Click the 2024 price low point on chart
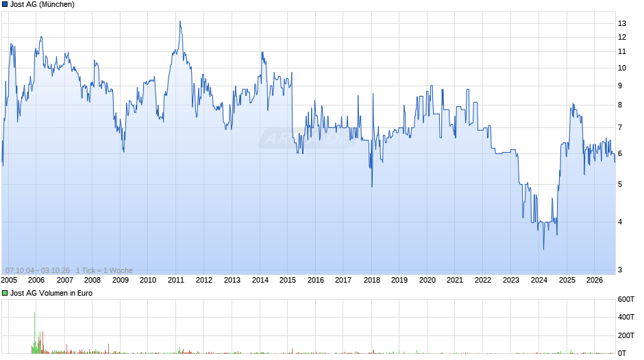The height and width of the screenshot is (360, 644). (x=544, y=248)
